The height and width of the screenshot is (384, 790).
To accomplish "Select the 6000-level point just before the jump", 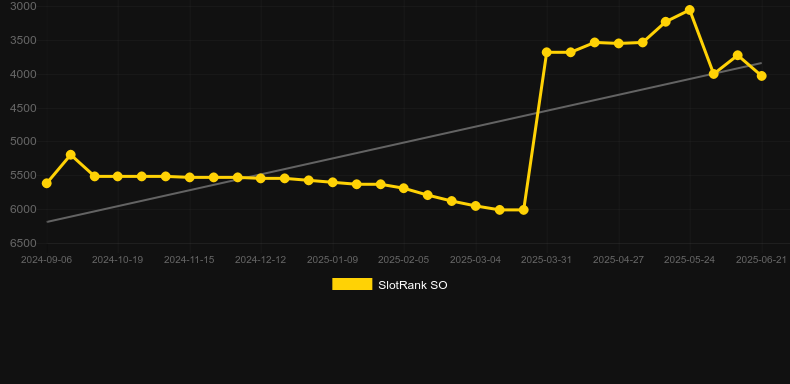I will coord(523,210).
